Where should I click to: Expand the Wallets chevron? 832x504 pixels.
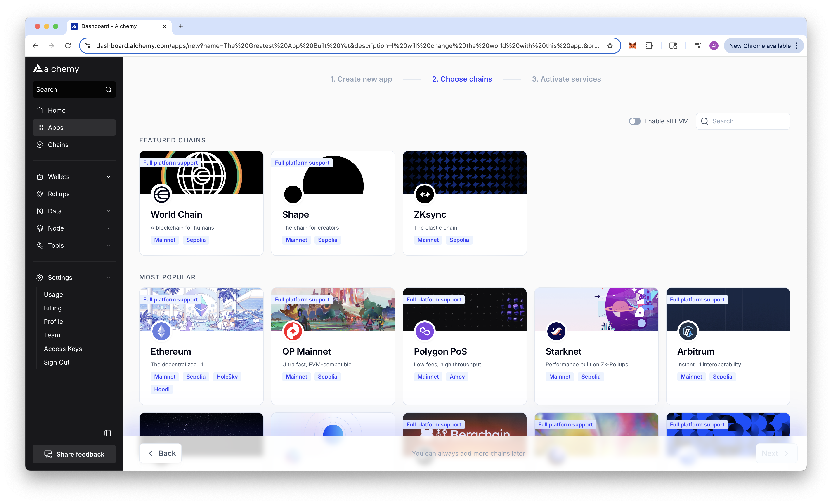tap(108, 177)
